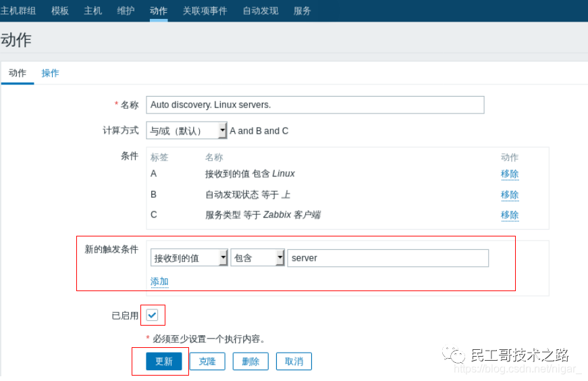Open the 关联项事件 menu item

pos(205,11)
